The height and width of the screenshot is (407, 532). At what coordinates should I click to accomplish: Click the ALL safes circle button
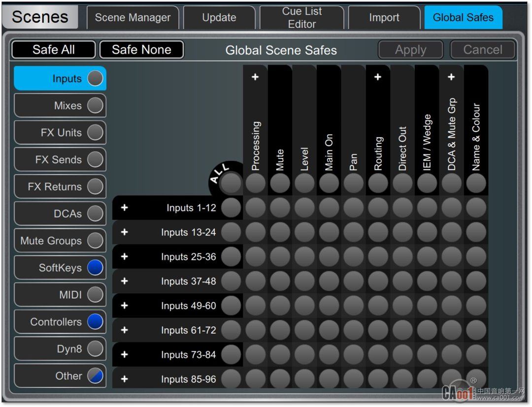coord(231,184)
